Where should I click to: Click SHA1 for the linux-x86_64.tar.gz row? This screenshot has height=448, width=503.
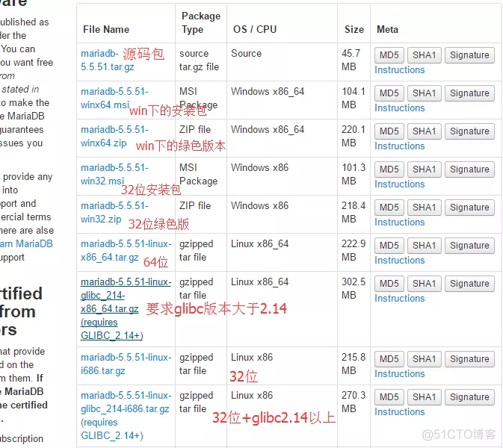[x=424, y=246]
